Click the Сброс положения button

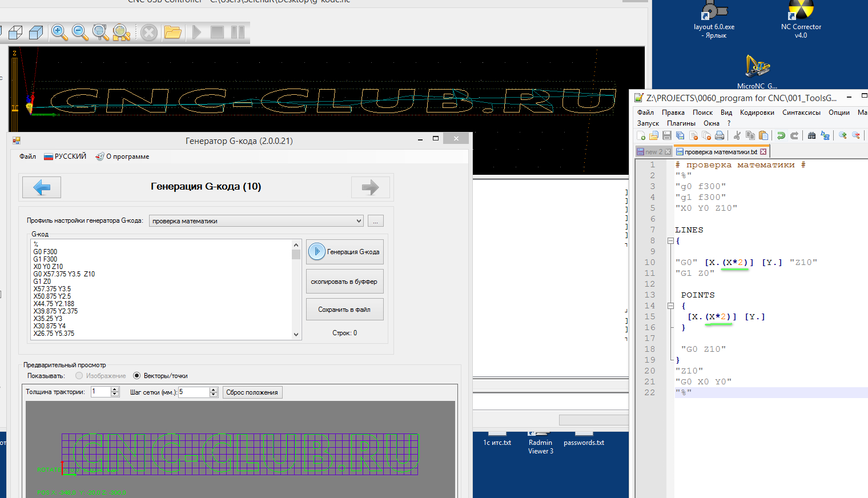[252, 392]
